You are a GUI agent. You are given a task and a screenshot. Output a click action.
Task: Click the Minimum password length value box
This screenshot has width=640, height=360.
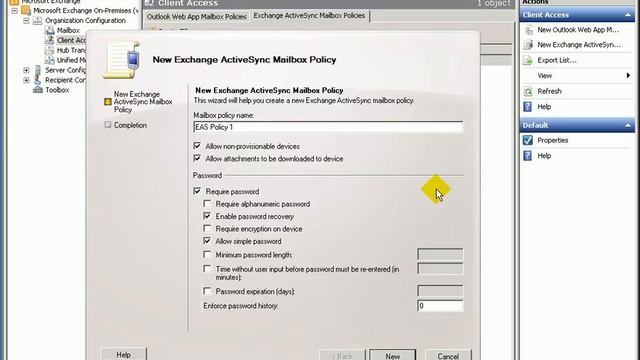[440, 254]
